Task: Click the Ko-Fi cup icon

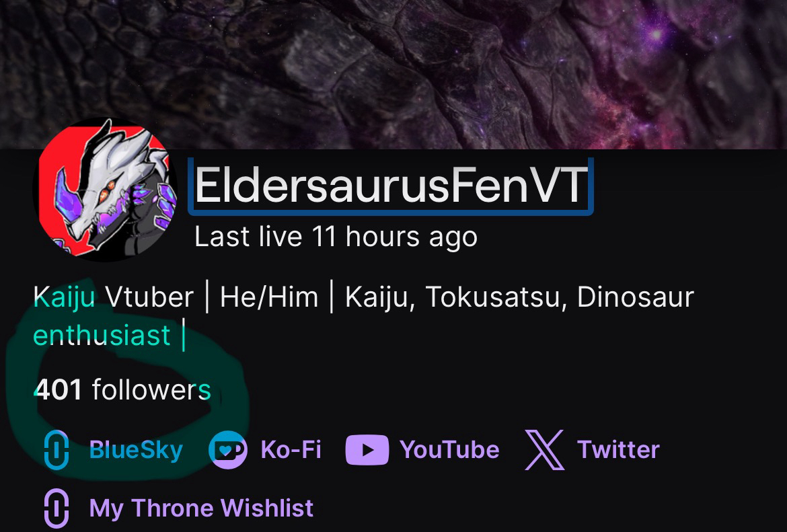Action: coord(228,450)
